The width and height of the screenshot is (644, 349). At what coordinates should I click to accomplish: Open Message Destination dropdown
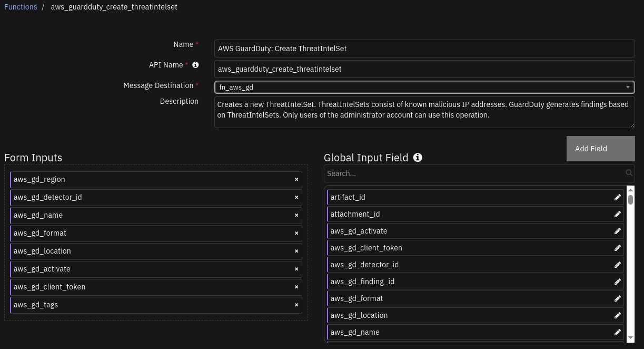pyautogui.click(x=424, y=87)
